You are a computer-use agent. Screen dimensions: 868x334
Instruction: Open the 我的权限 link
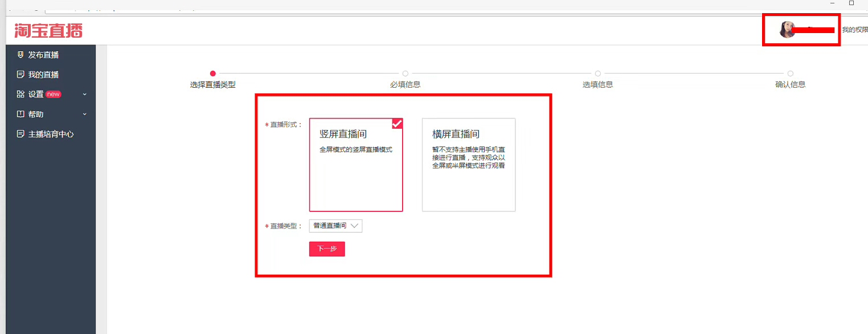[854, 30]
